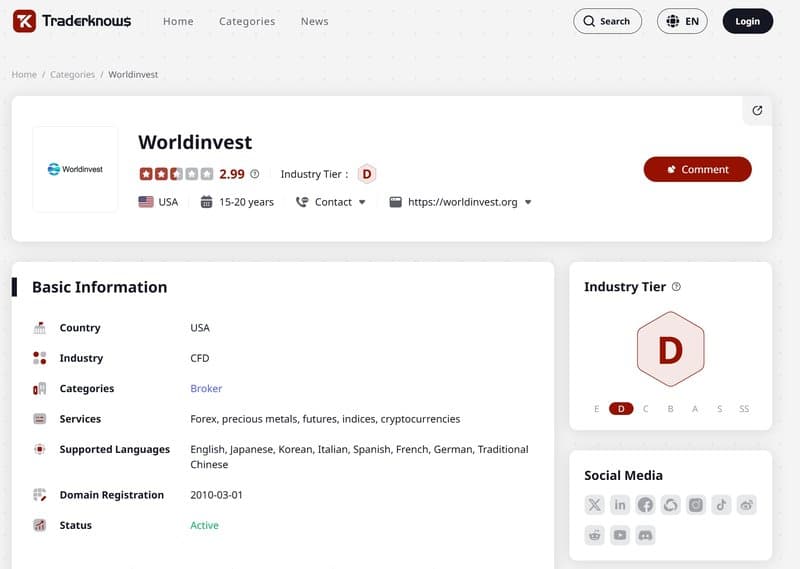This screenshot has height=569, width=800.
Task: Open the Facebook social icon
Action: pos(645,505)
